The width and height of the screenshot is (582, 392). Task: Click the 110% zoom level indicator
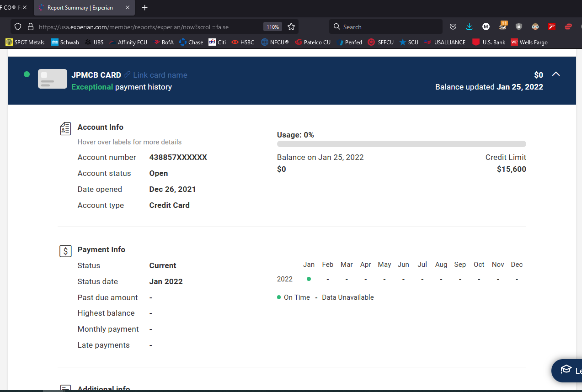(272, 27)
